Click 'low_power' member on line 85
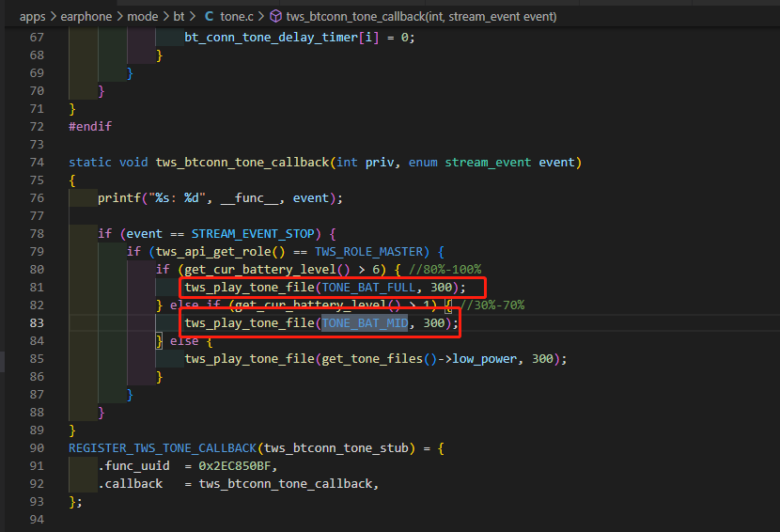Screen dimensions: 780x532 pyautogui.click(x=484, y=359)
